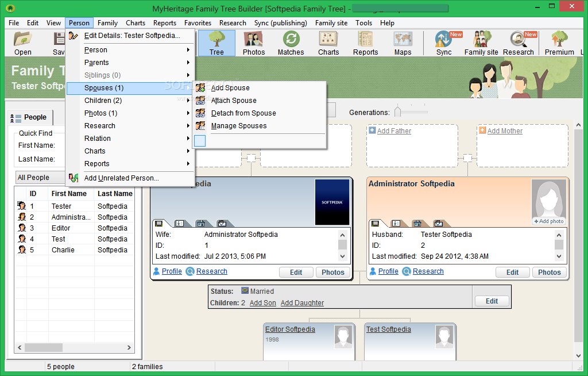Open the Sync (publishing) menu

coord(280,23)
